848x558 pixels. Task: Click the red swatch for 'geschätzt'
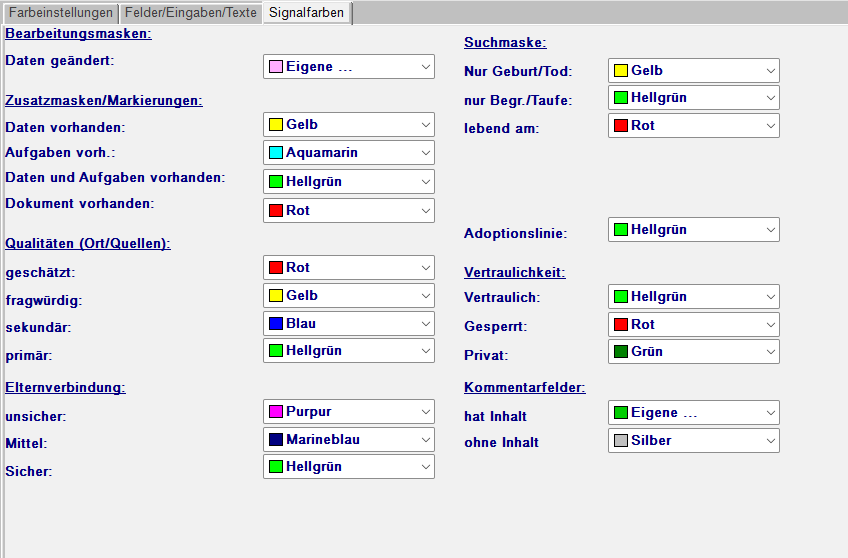point(276,268)
